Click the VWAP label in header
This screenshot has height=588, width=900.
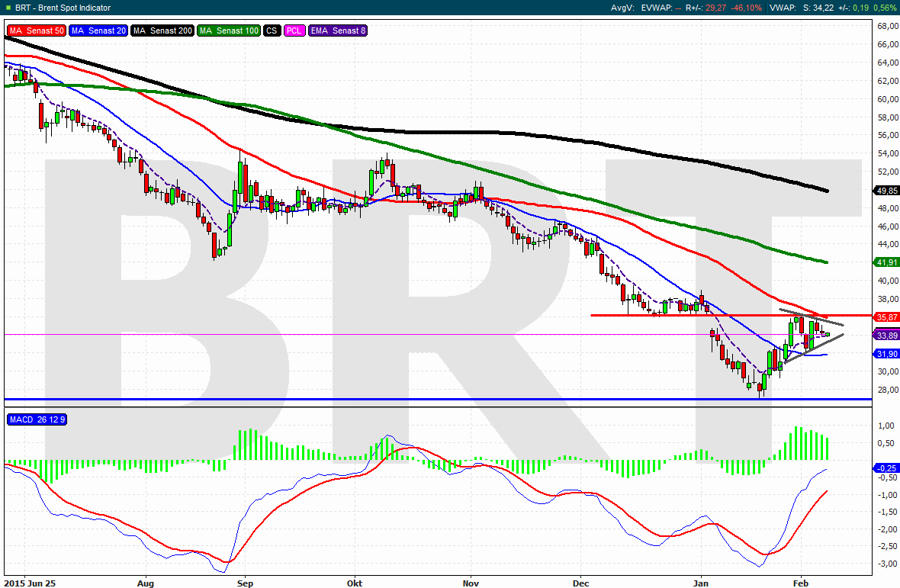pos(782,8)
